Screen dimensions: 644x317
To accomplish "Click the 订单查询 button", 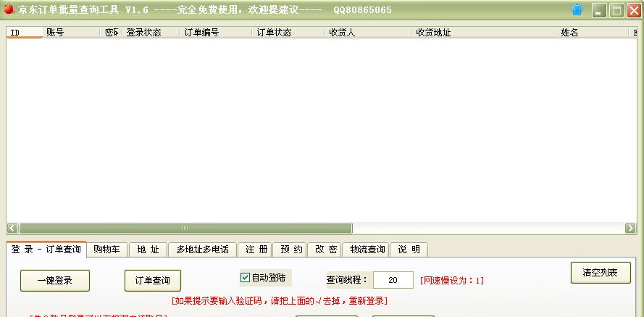I will (x=153, y=281).
